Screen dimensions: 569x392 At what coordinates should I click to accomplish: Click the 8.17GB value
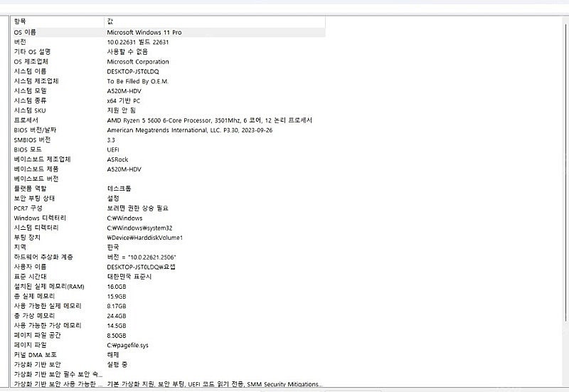coord(117,307)
